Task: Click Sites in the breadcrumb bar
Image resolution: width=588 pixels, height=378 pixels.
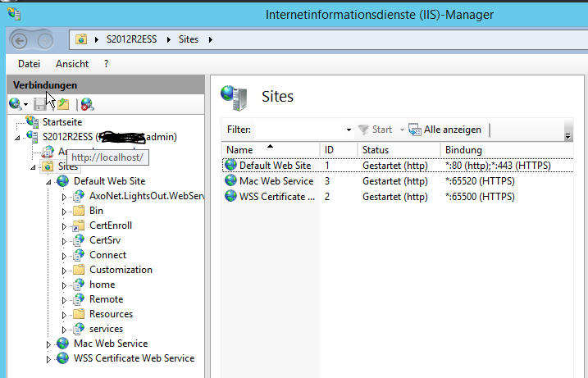Action: (189, 39)
